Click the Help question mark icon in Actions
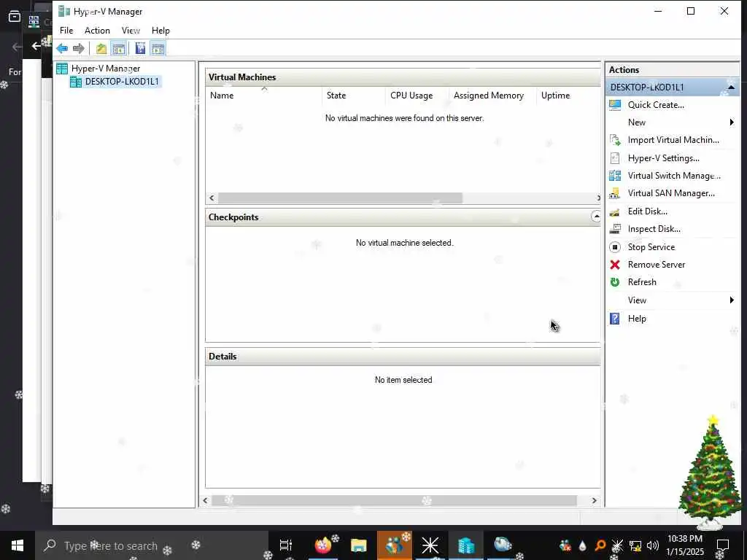Image resolution: width=747 pixels, height=560 pixels. click(615, 319)
